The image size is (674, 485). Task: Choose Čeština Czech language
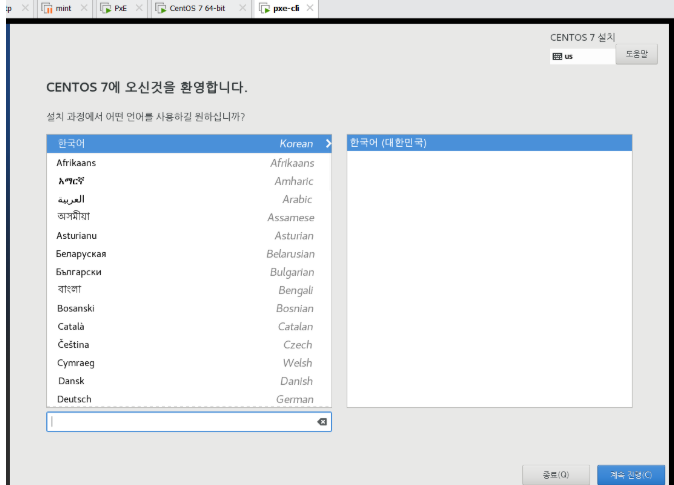point(189,345)
